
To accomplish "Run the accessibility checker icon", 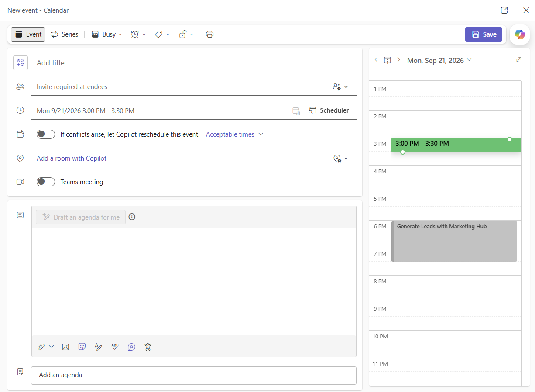I will point(148,347).
